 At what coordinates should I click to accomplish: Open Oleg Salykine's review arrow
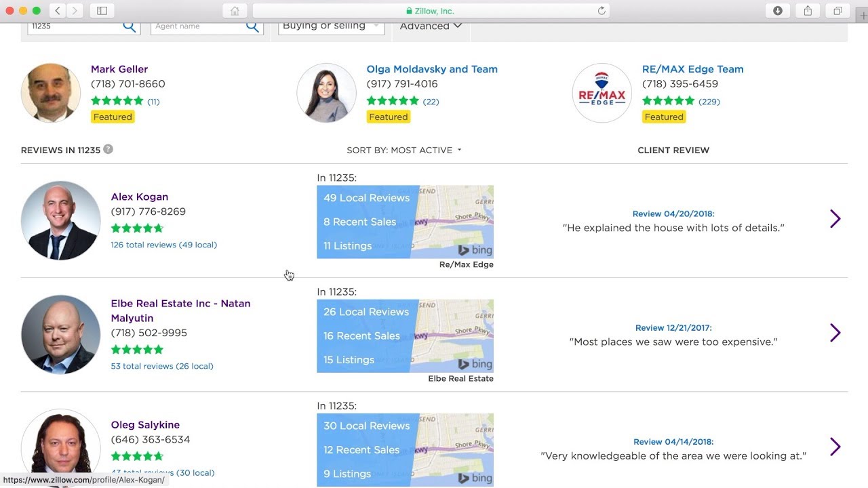coord(835,446)
